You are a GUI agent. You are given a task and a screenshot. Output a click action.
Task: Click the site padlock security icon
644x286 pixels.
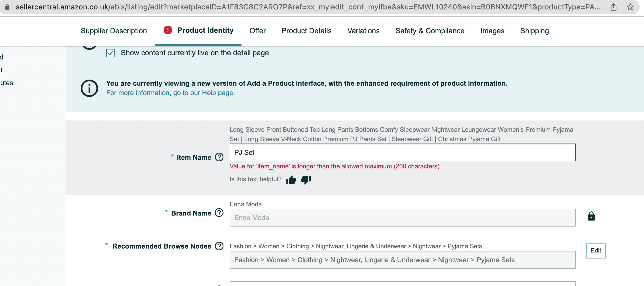(7, 7)
